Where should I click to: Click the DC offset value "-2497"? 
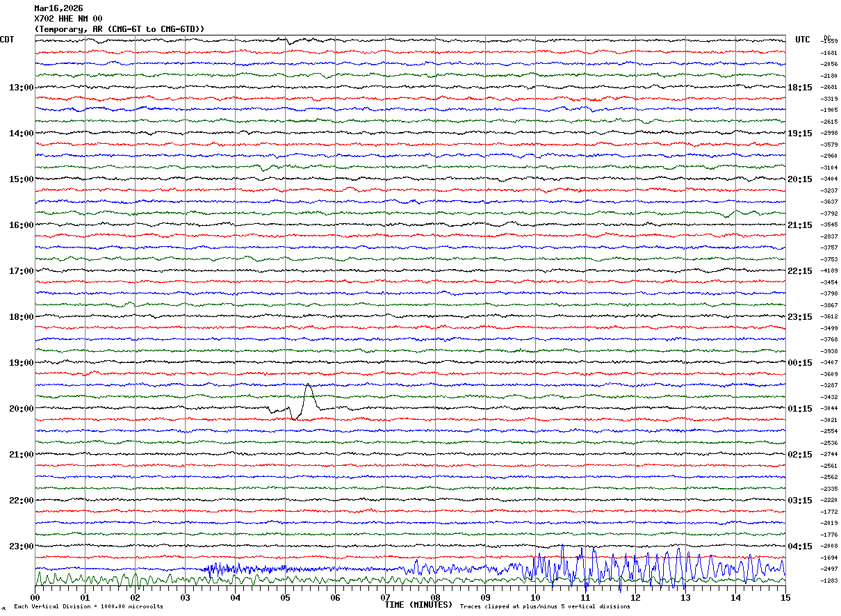[829, 569]
